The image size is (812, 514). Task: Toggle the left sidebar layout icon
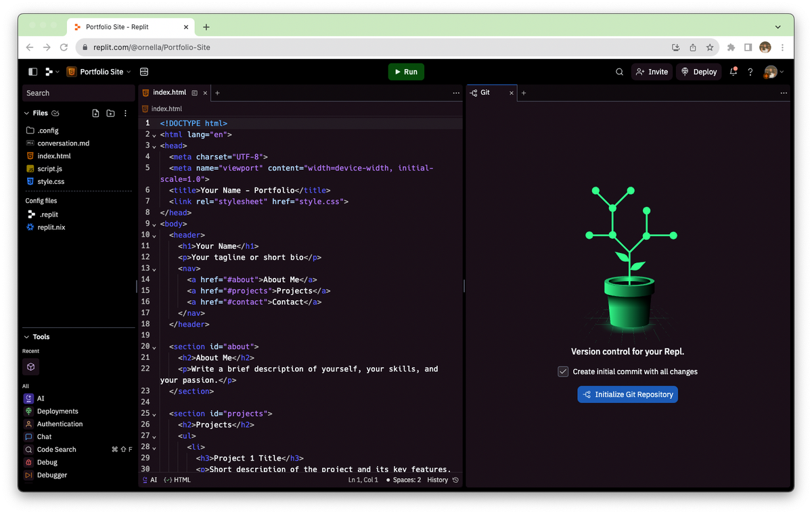tap(32, 71)
